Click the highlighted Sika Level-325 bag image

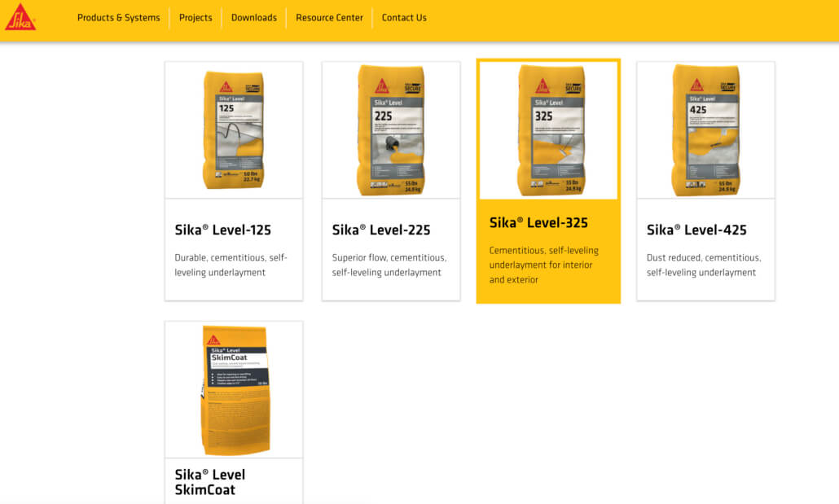click(x=548, y=129)
